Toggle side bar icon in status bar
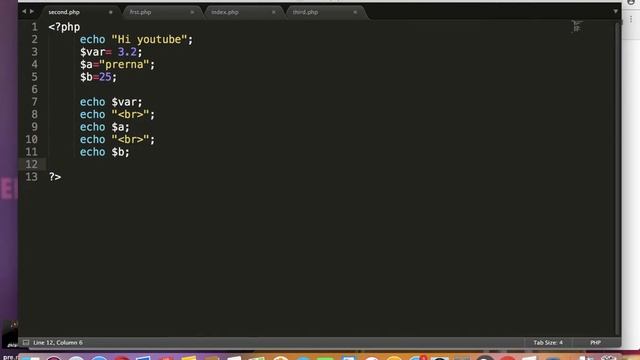640x360 pixels. tap(26, 342)
